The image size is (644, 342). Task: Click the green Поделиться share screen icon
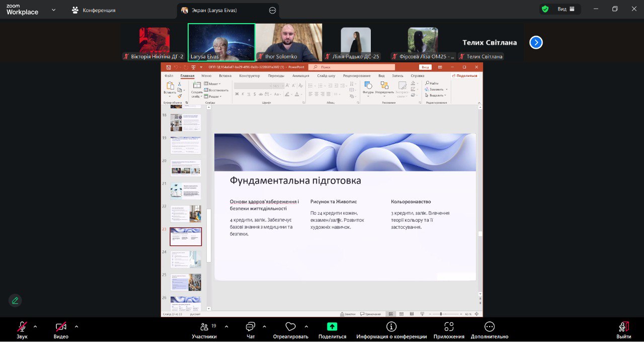tap(332, 327)
